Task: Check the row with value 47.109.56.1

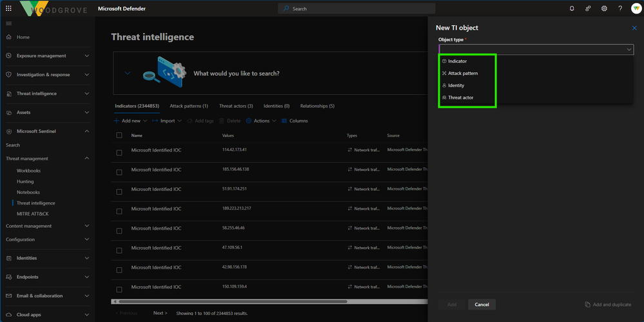Action: tap(119, 250)
